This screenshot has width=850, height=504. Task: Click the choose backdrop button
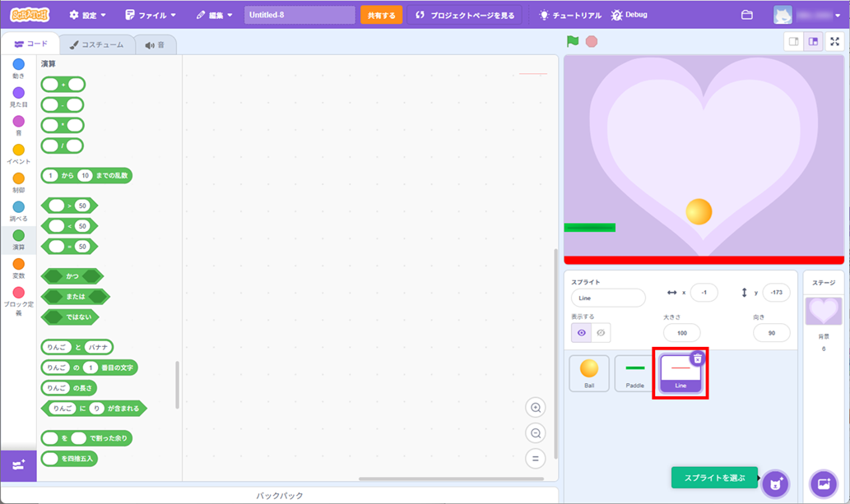click(x=824, y=483)
